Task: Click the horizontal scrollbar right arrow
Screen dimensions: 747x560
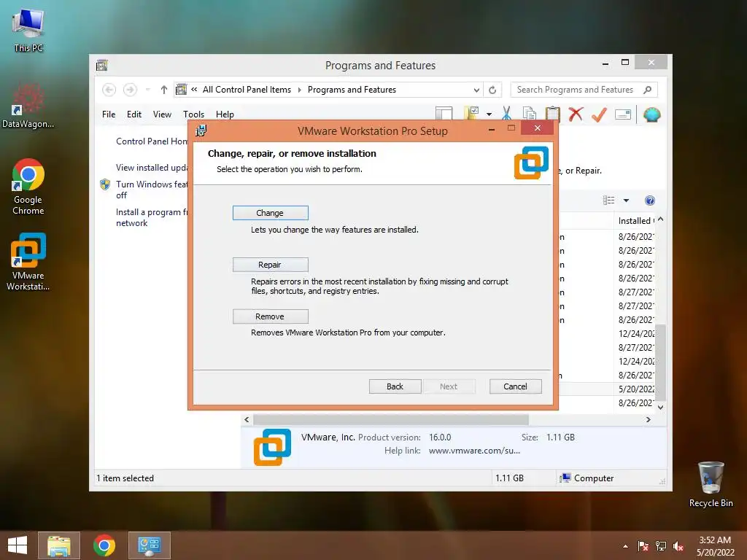Action: [x=649, y=419]
